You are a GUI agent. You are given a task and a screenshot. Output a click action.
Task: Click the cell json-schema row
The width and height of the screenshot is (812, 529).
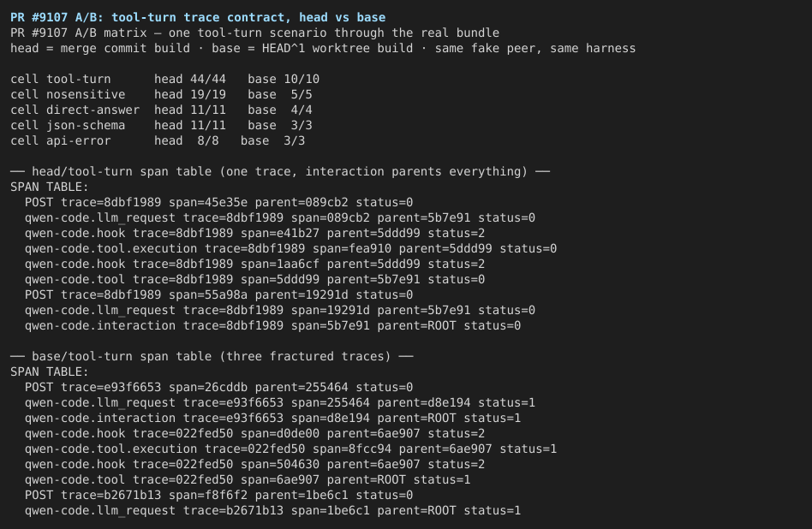tap(161, 125)
